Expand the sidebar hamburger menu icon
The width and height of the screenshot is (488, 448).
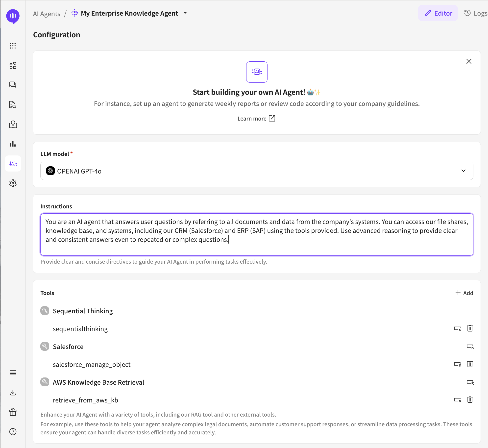tap(13, 373)
